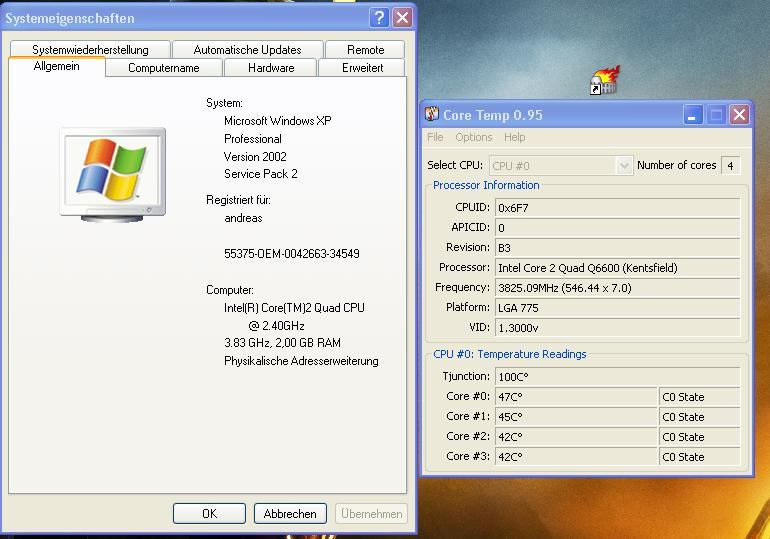
Task: Click the Processor Information group label
Action: click(x=486, y=185)
